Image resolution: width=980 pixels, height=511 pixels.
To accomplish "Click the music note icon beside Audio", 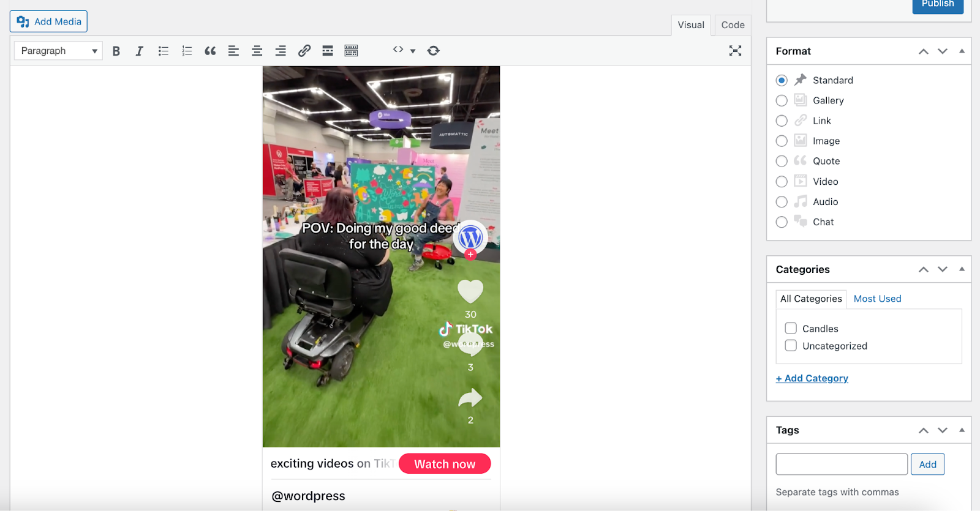I will 801,201.
